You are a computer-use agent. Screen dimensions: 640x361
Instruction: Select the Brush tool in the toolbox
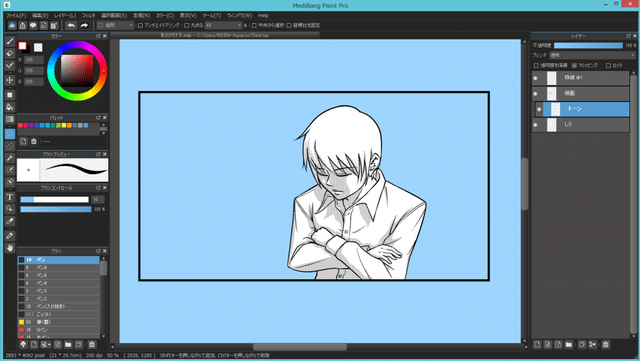tap(10, 41)
